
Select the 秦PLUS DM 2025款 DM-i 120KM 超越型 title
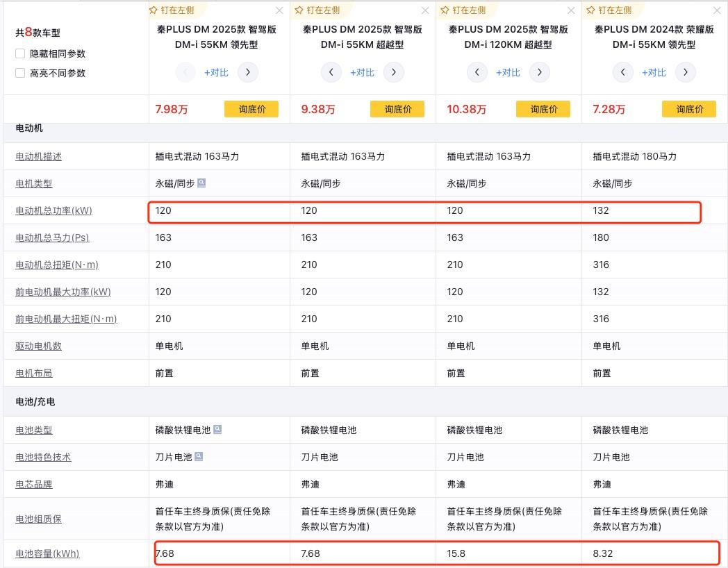click(508, 37)
